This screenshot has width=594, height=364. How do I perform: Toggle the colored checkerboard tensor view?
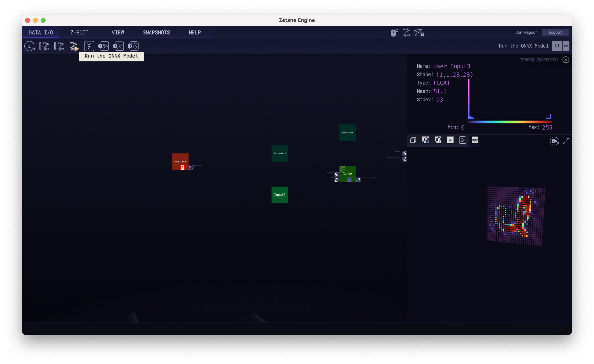pos(426,140)
